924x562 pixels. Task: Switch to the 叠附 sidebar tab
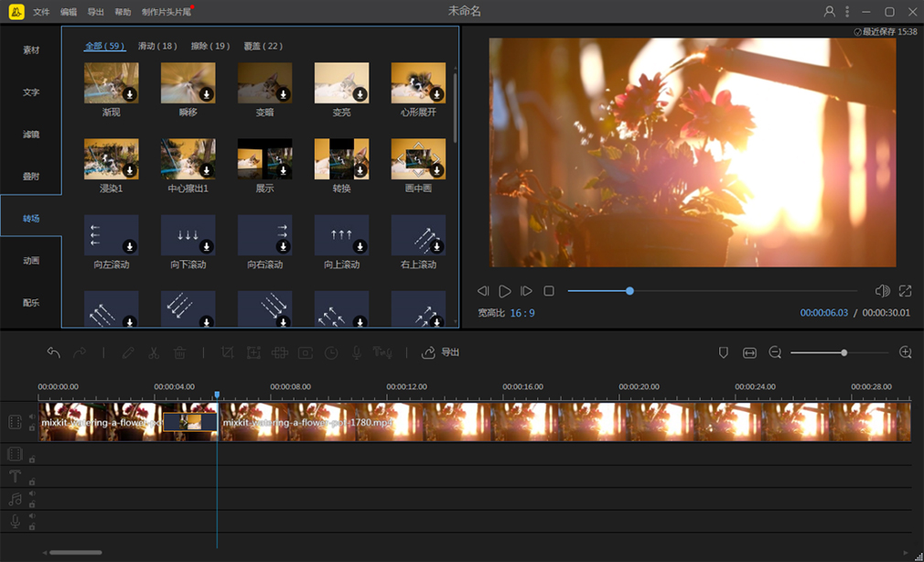pos(31,177)
